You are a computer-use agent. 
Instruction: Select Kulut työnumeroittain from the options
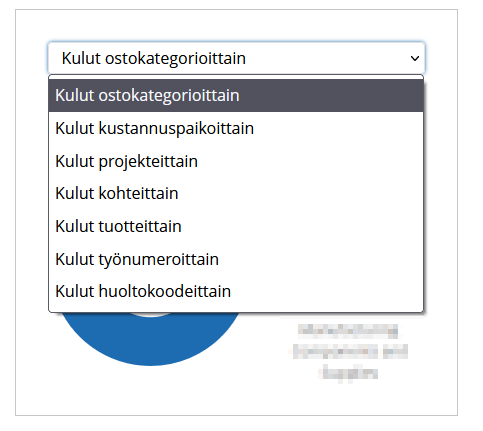click(236, 259)
